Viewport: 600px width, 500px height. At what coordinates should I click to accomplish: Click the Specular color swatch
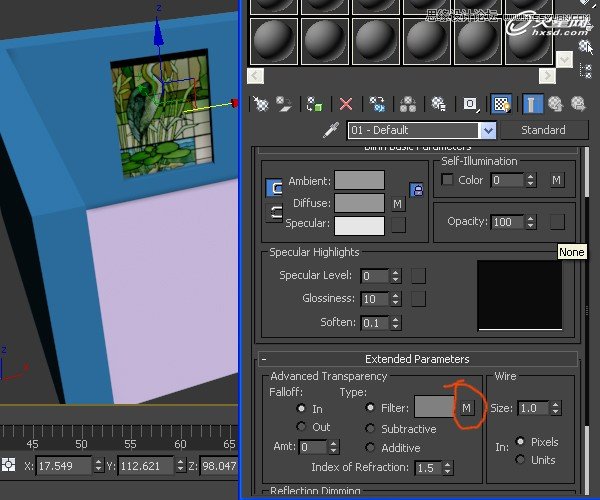tap(359, 225)
